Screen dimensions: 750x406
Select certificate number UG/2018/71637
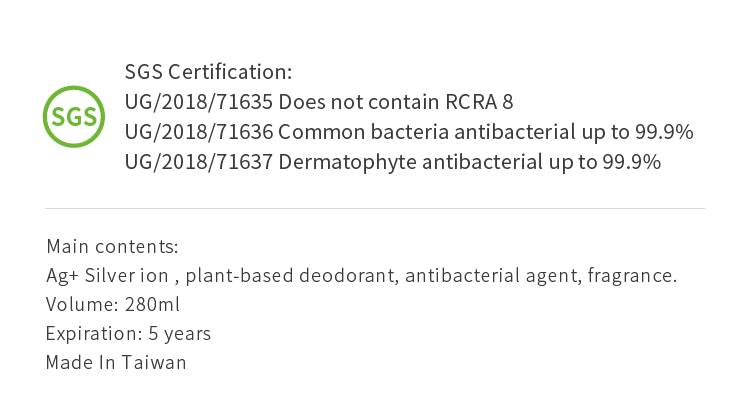199,163
